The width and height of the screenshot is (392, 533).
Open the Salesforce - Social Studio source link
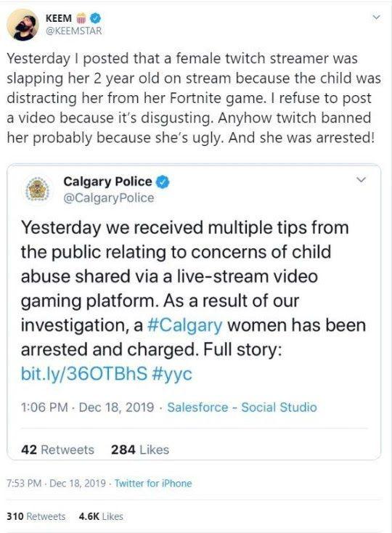coord(242,407)
